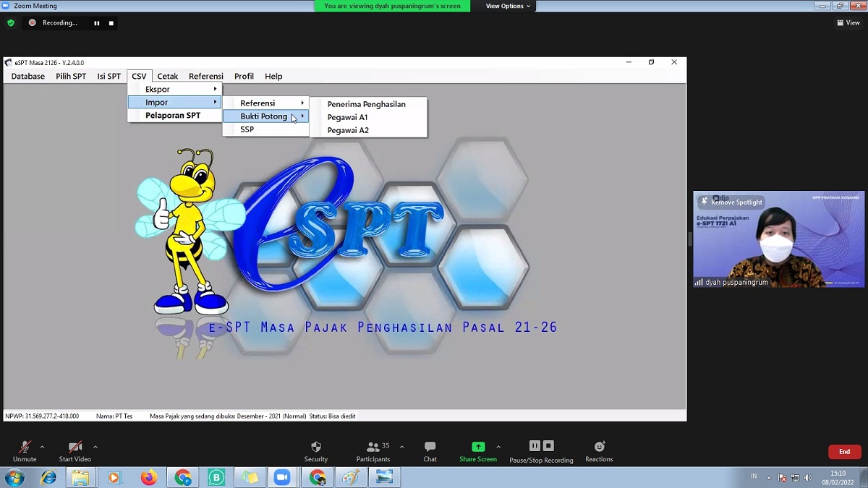Click the Security shield icon
868x488 pixels.
pyautogui.click(x=315, y=447)
